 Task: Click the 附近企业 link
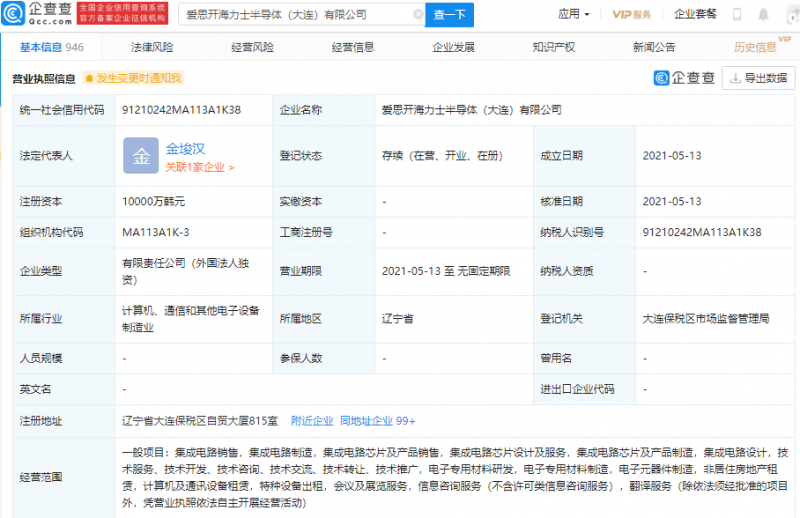(x=312, y=420)
